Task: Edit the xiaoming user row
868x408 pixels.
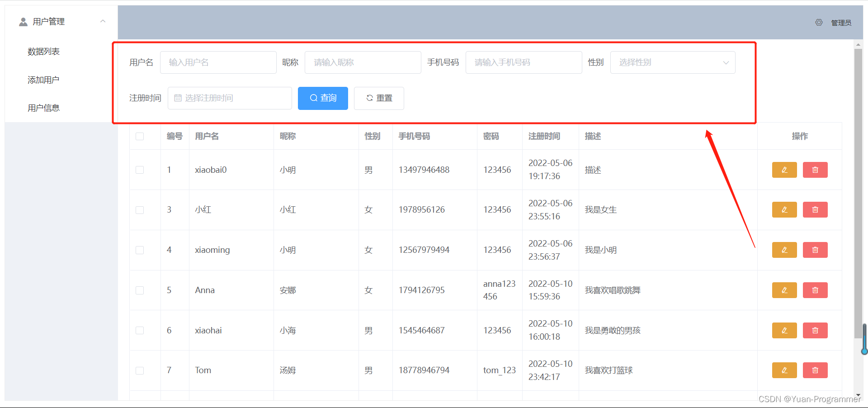Action: coord(784,250)
